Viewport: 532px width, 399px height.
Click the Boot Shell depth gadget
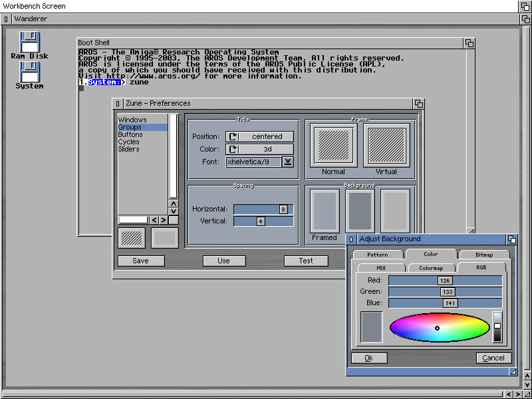click(x=469, y=43)
